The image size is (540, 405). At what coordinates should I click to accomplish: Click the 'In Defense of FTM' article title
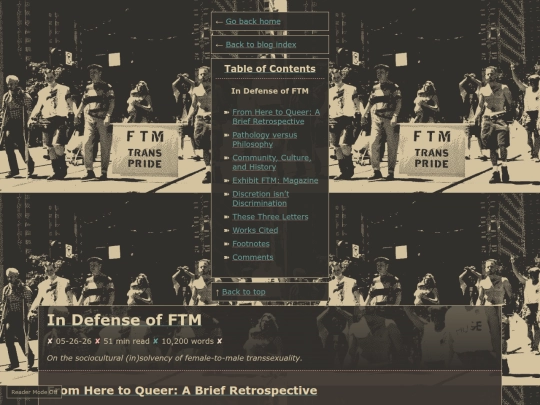click(124, 320)
